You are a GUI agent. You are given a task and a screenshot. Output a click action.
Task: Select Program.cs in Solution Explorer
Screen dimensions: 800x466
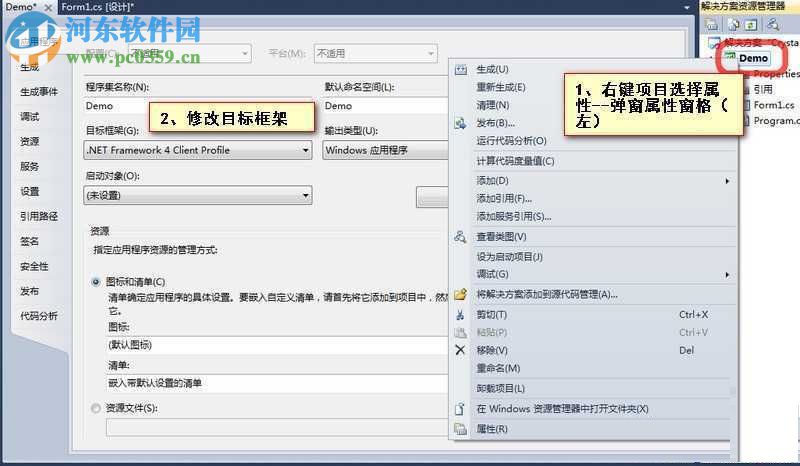777,121
